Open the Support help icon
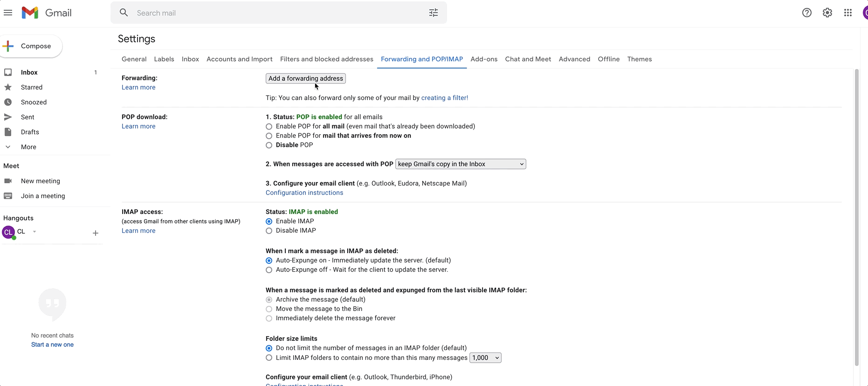868x386 pixels. click(807, 13)
